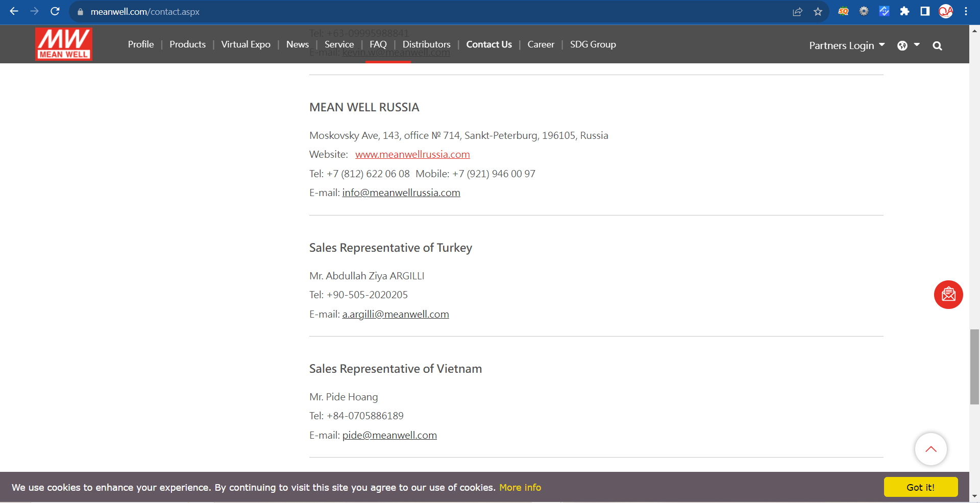
Task: Open the Service menu item
Action: tap(339, 44)
